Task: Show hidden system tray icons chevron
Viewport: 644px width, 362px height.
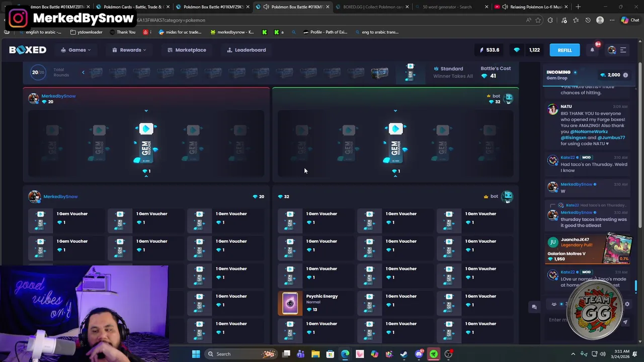Action: point(573,354)
